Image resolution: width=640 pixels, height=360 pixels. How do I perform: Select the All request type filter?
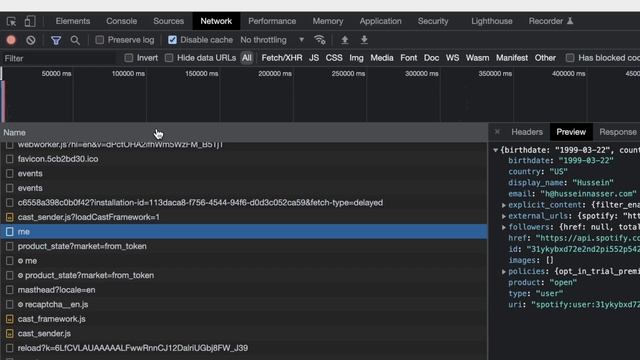point(247,58)
